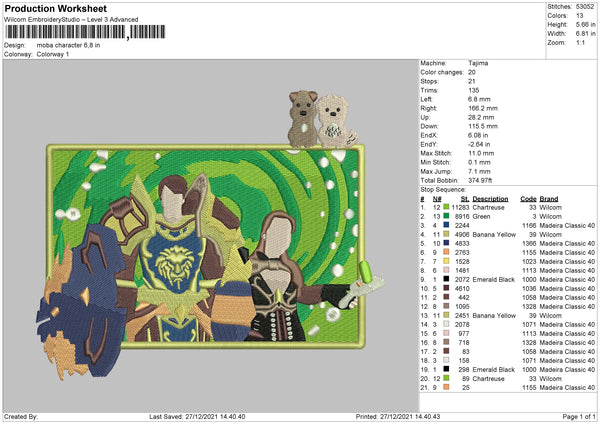Click the Stitches value "53052"
600x424 pixels.
tap(585, 7)
